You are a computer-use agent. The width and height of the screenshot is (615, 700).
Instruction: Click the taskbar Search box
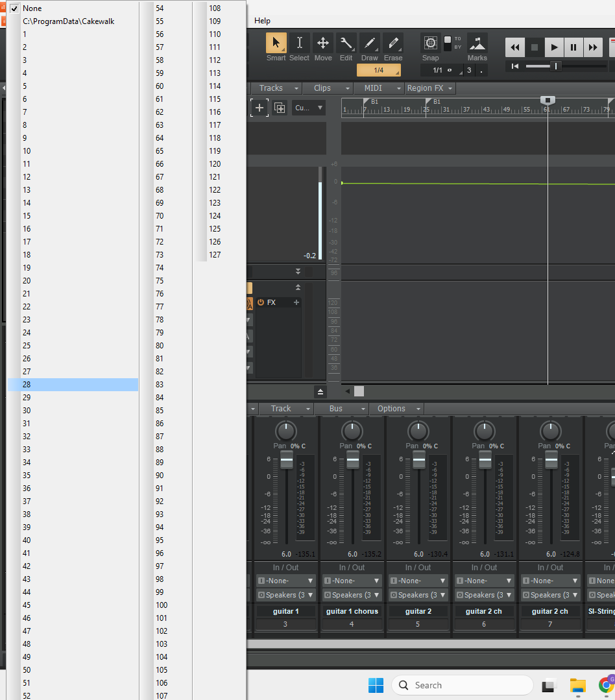463,685
